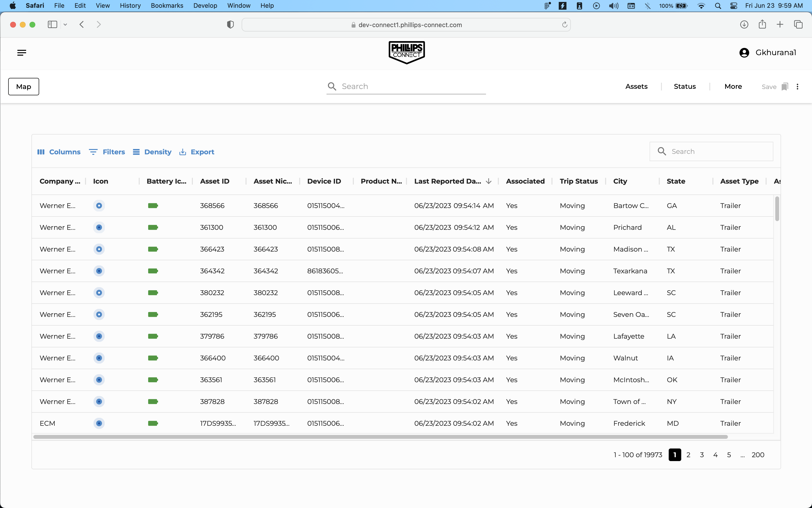The height and width of the screenshot is (508, 812).
Task: Click the location icon for asset 380232
Action: pos(99,293)
